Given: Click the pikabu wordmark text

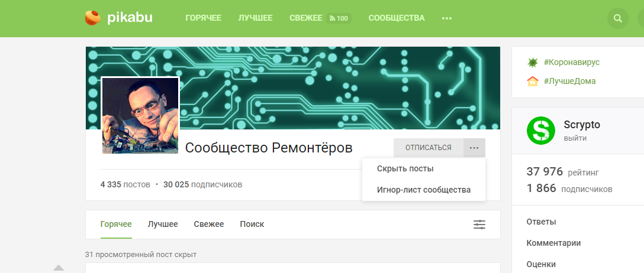Looking at the screenshot, I should (x=130, y=18).
